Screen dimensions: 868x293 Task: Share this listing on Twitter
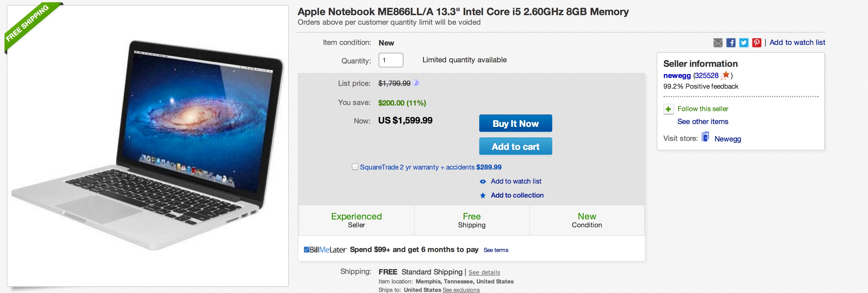tap(743, 43)
